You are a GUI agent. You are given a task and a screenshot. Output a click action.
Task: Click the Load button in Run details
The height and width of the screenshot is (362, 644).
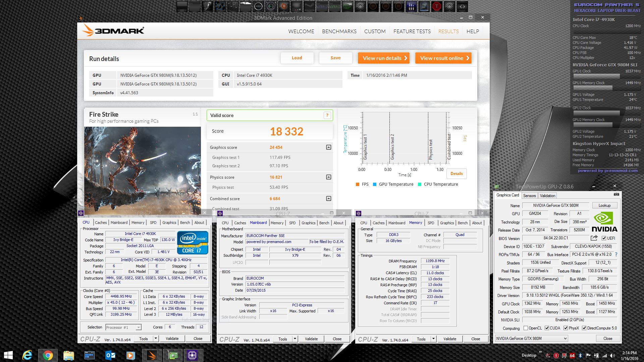(297, 58)
